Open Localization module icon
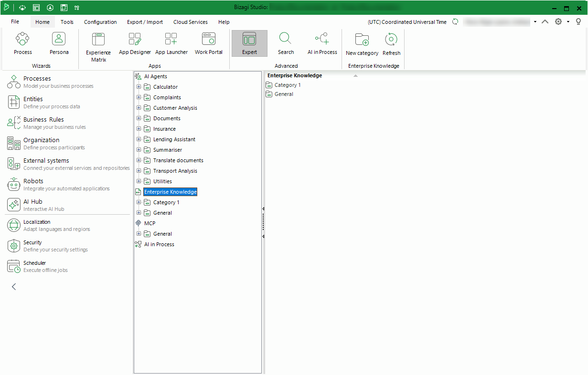588x375 pixels. (x=14, y=225)
